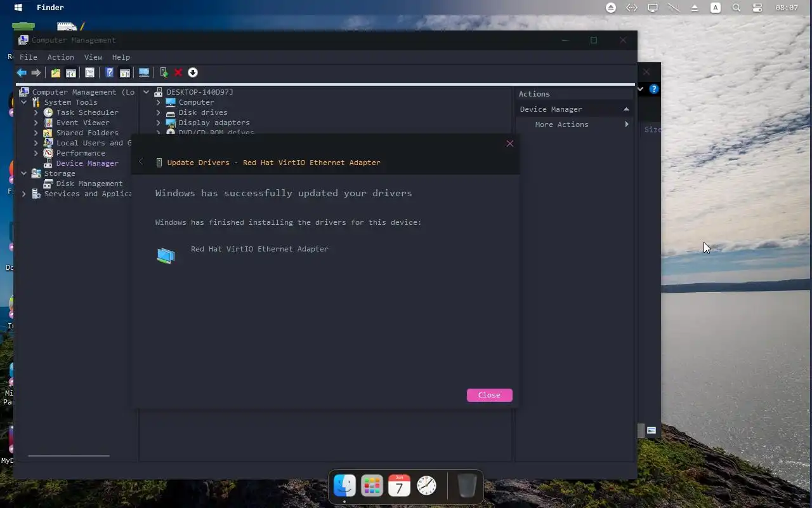Viewport: 812px width, 508px height.
Task: Click the Windows logo in top bar
Action: pyautogui.click(x=18, y=8)
